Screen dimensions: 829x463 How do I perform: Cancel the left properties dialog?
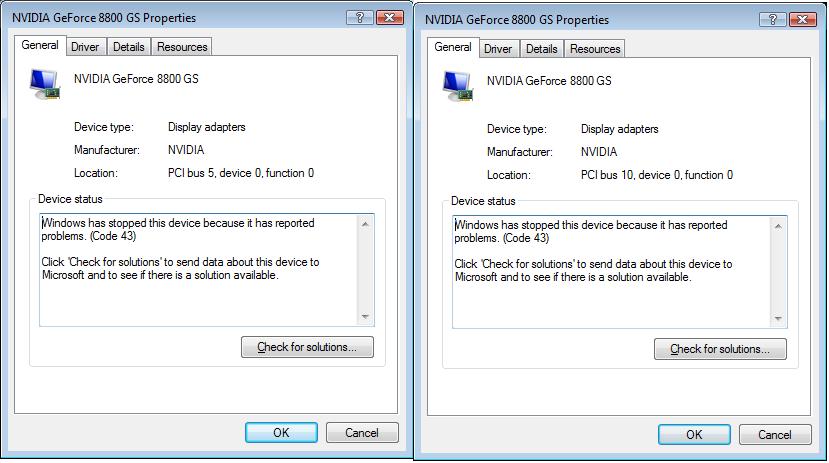[362, 432]
